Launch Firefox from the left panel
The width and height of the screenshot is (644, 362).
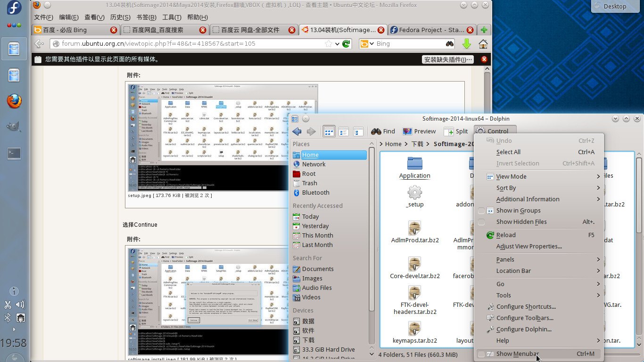pos(14,100)
